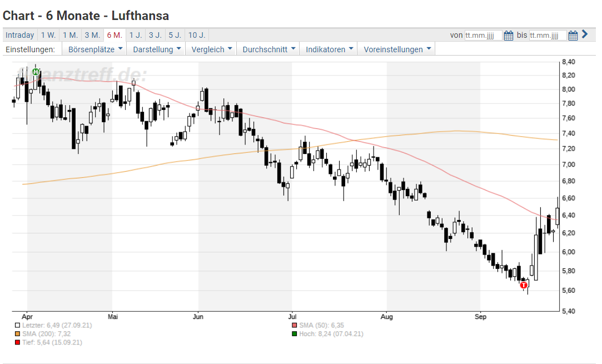Click the green H high marker
The width and height of the screenshot is (602, 364).
point(36,72)
